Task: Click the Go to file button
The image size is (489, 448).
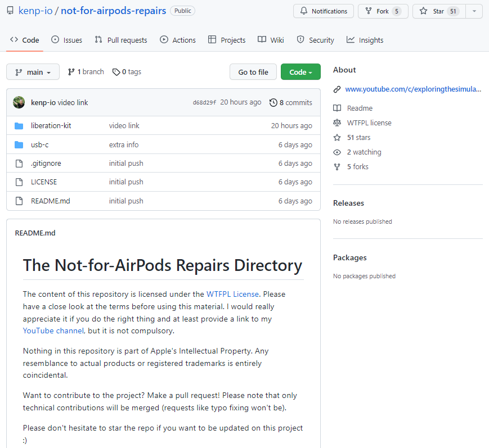Action: [253, 72]
